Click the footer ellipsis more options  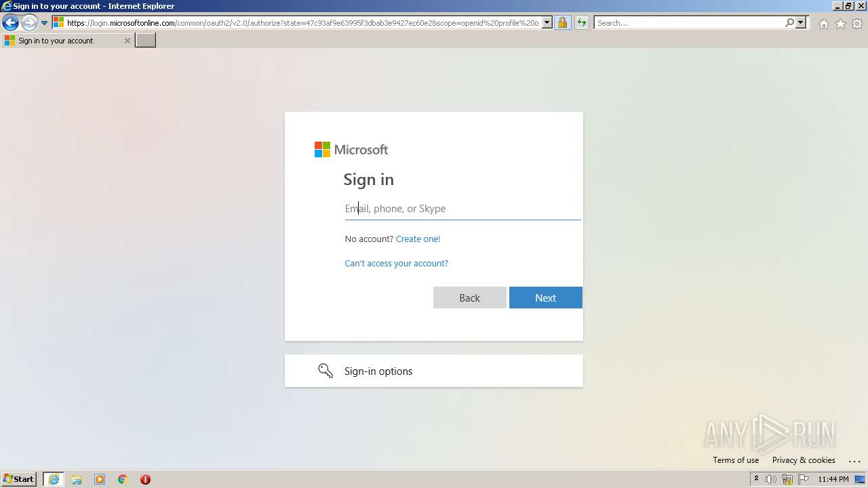[x=854, y=461]
